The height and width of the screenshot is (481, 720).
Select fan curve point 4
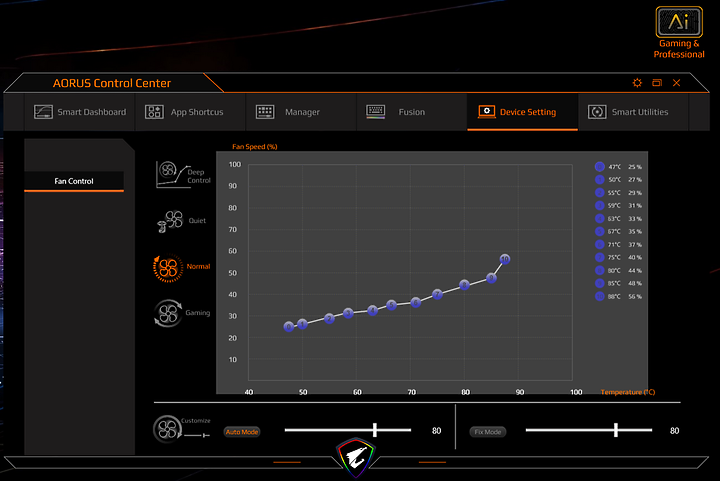pos(372,310)
